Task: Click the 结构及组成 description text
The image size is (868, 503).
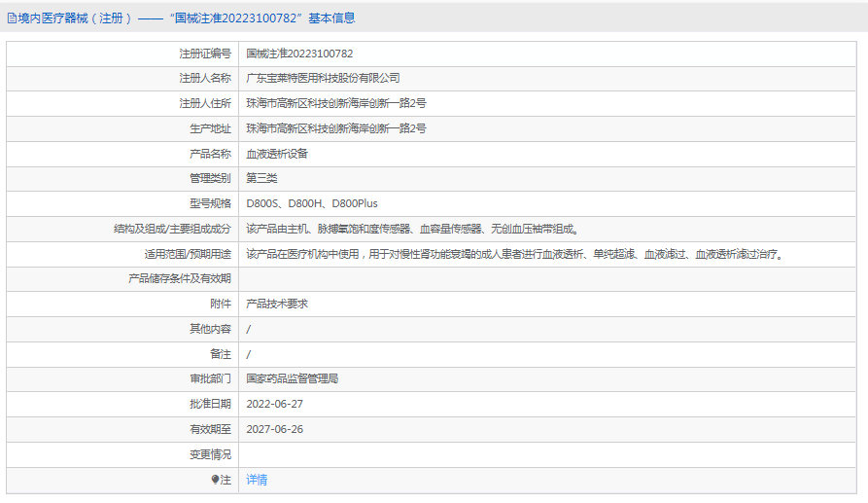Action: click(x=412, y=229)
